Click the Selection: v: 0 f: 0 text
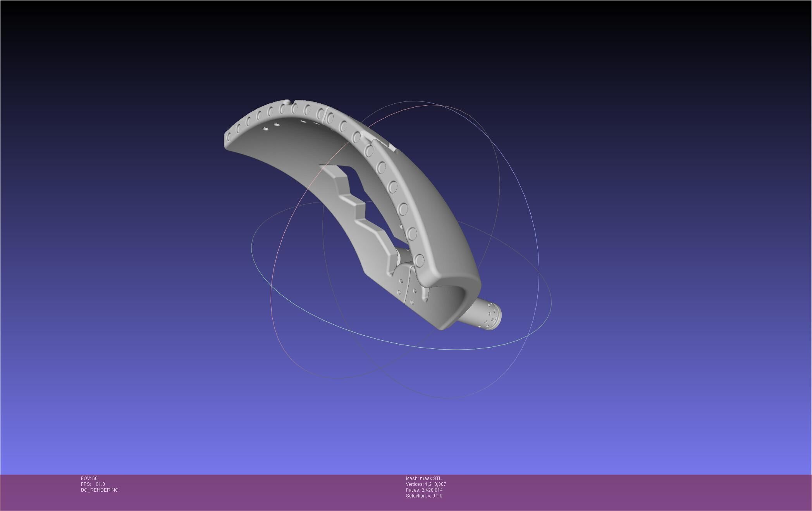 pos(424,496)
